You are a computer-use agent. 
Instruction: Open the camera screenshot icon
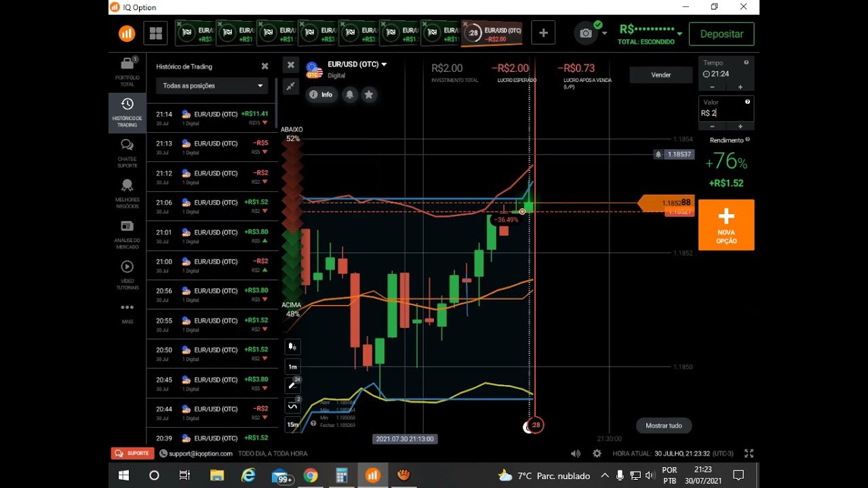pos(586,33)
